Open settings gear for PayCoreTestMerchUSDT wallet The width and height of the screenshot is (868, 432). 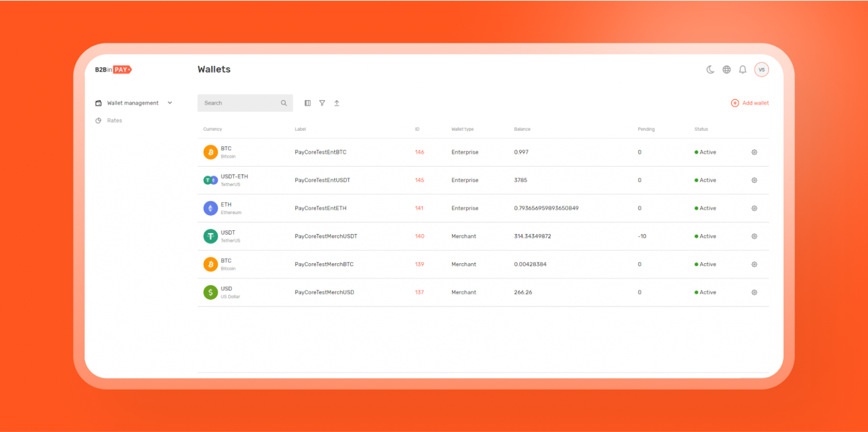pos(754,236)
